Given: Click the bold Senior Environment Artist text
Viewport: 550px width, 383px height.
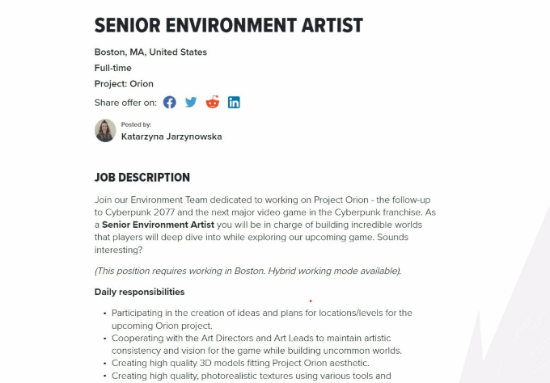Looking at the screenshot, I should (158, 225).
